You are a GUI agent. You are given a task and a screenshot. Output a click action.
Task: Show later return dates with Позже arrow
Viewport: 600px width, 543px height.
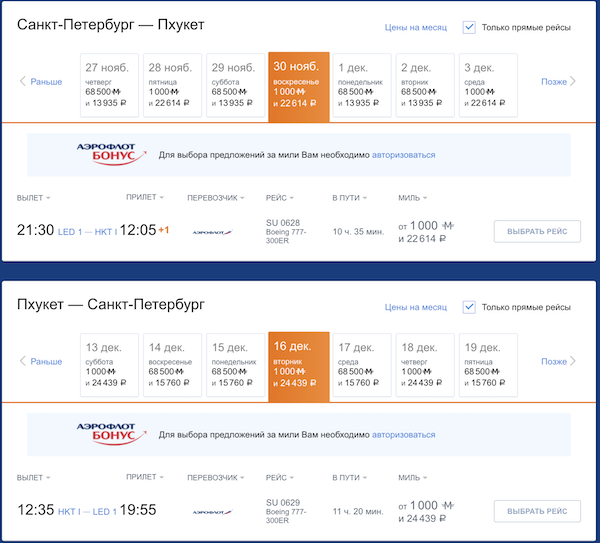[x=558, y=362]
